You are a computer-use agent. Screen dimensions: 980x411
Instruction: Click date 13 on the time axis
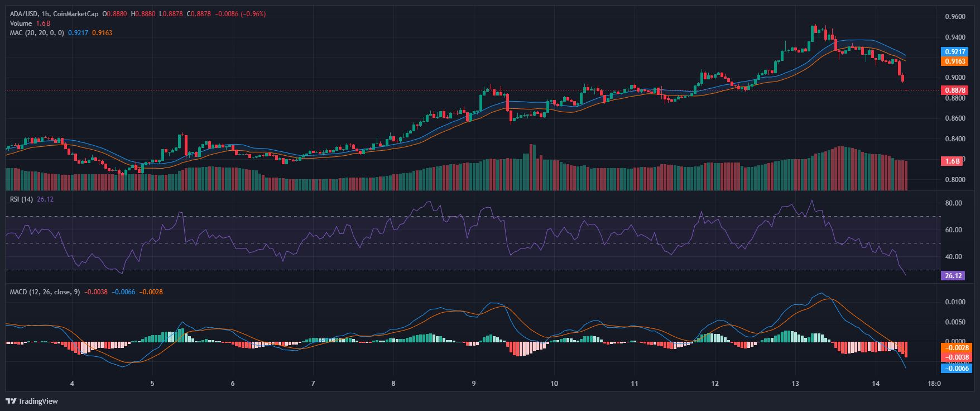point(795,384)
